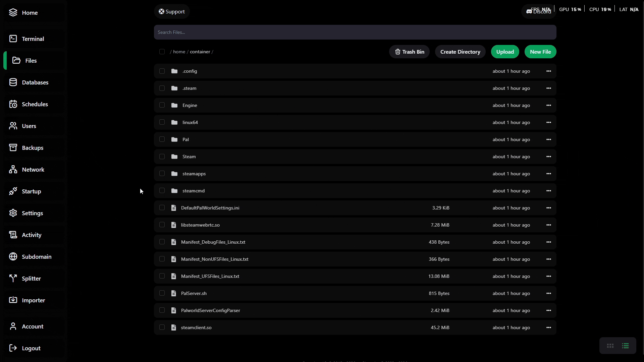The width and height of the screenshot is (644, 362).
Task: Switch to grid view layout icon
Action: (x=610, y=346)
